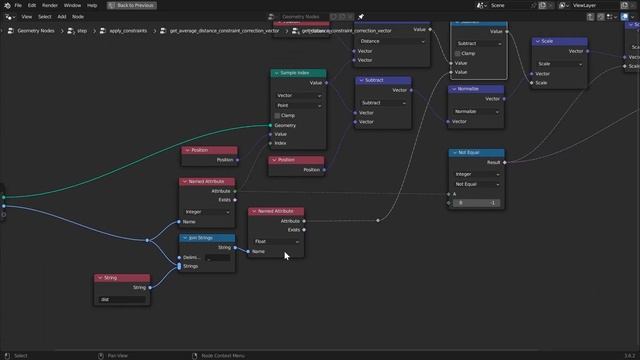
Task: Open Subtract dropdown in vector Subtract node
Action: [384, 103]
